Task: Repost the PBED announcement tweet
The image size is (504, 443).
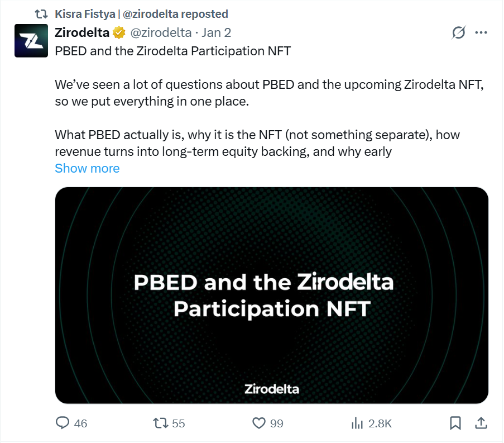Action: (x=160, y=423)
